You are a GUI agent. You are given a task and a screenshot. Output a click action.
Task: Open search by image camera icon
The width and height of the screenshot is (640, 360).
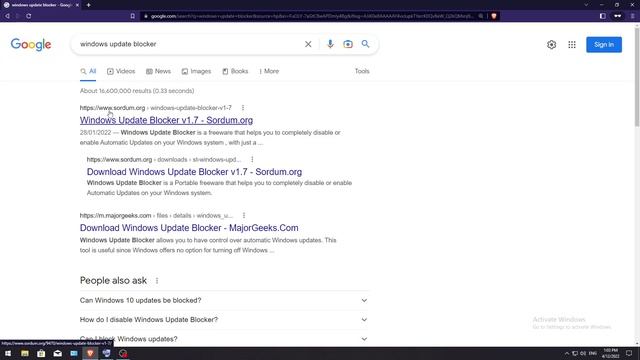348,44
